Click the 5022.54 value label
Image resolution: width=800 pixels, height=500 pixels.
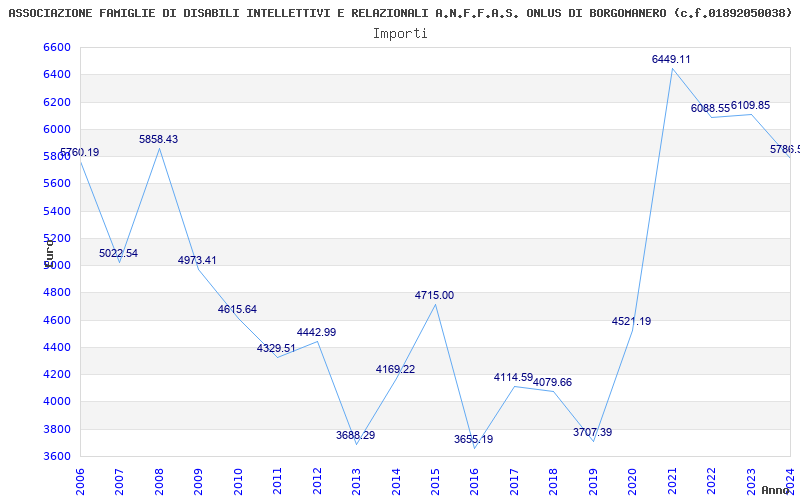[118, 254]
